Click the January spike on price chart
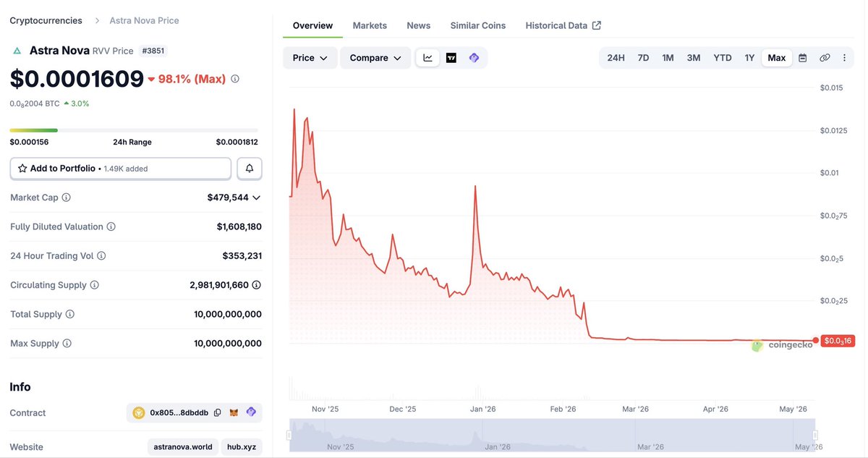 click(x=475, y=187)
